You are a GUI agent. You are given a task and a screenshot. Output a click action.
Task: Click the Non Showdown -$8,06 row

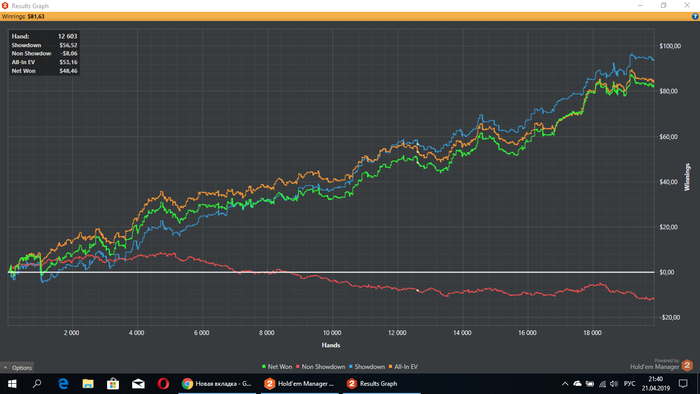pos(44,54)
